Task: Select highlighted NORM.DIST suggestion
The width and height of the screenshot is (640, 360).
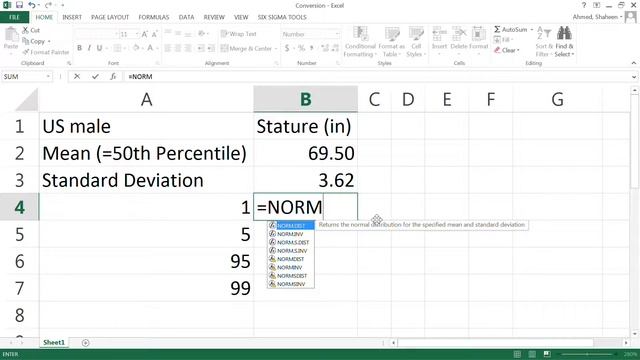Action: [x=291, y=226]
